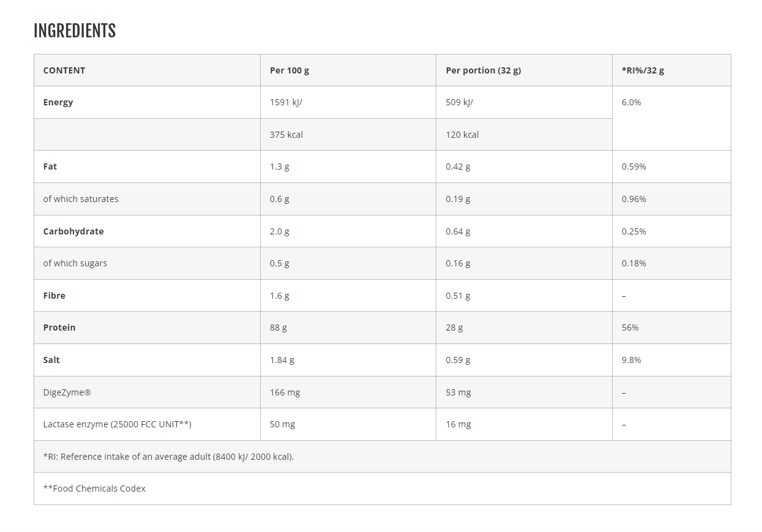Select the Fibre row label

(x=54, y=296)
